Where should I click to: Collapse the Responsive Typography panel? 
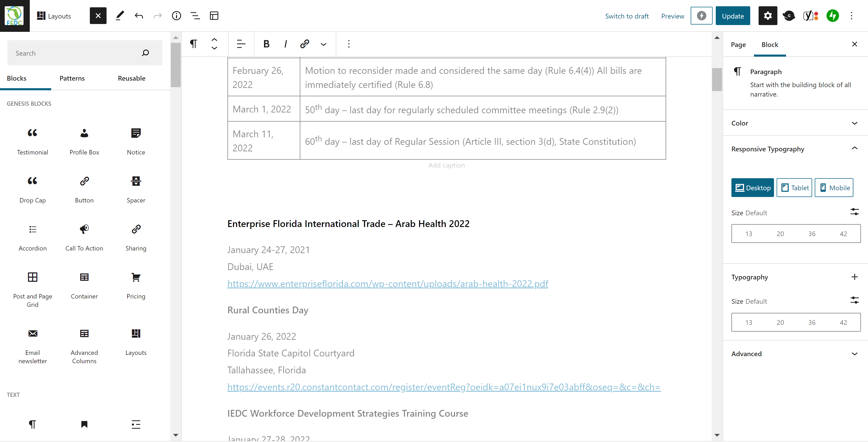(795, 149)
